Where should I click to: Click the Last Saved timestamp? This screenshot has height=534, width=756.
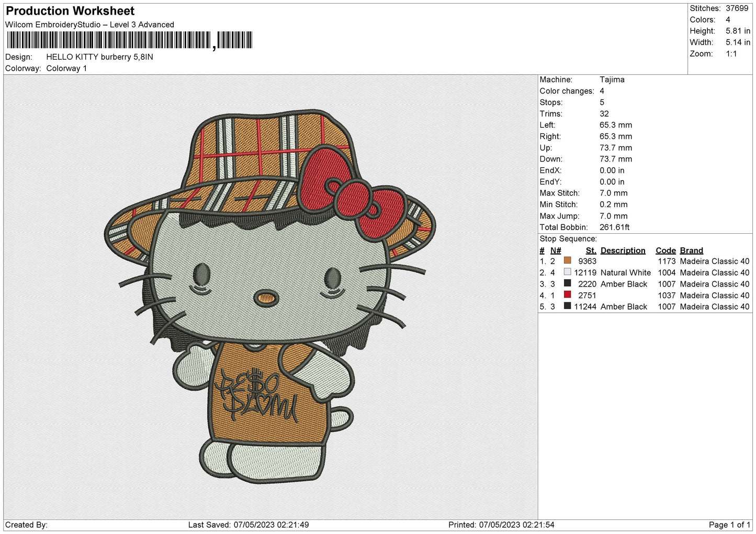(x=249, y=525)
